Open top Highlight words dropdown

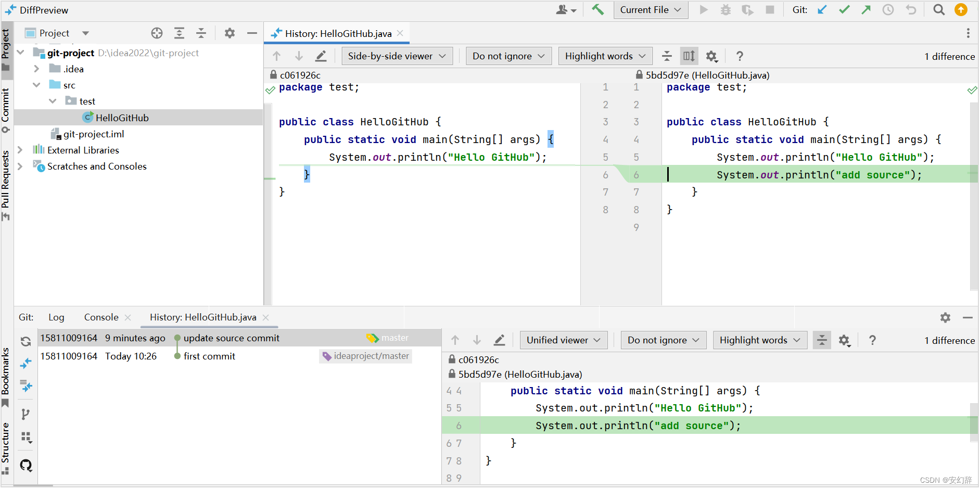pos(605,56)
